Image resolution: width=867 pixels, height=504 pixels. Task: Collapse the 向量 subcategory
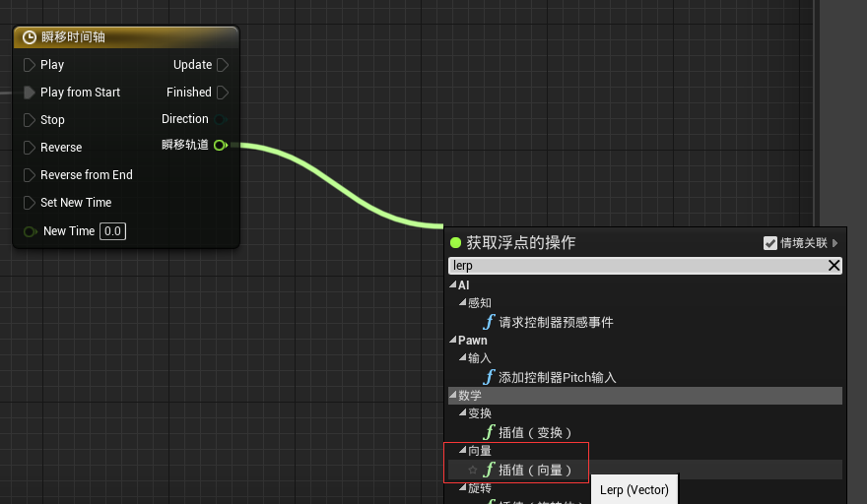point(463,450)
